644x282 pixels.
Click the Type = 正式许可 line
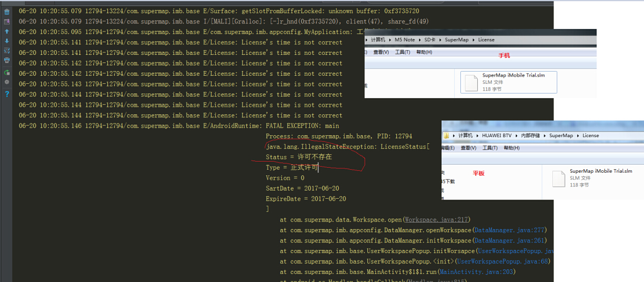click(292, 168)
